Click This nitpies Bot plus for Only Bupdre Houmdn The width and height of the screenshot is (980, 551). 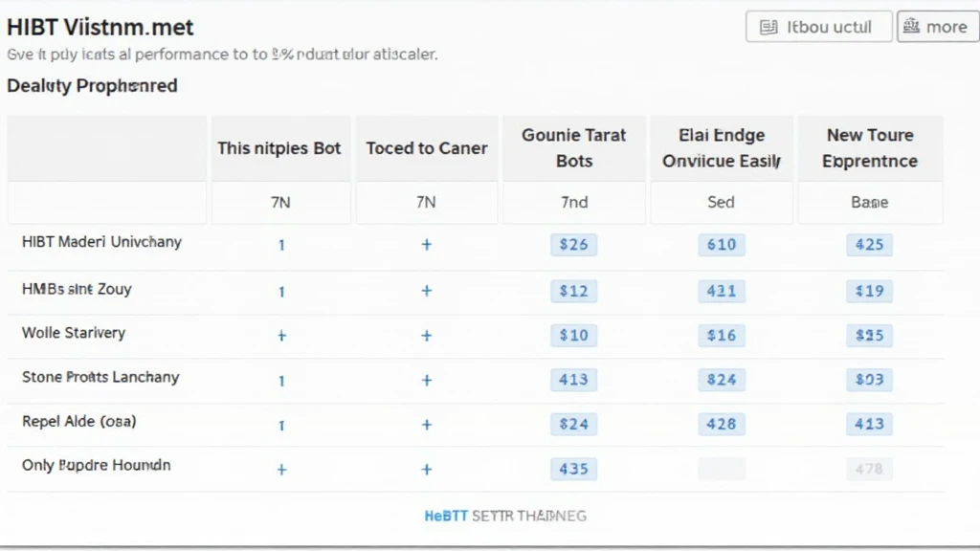pyautogui.click(x=281, y=470)
